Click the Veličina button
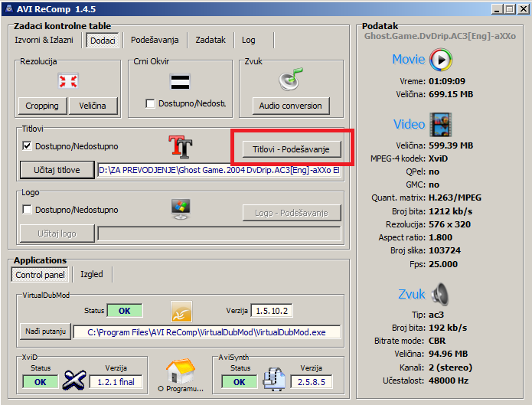Screen dimensions: 532x405 (x=93, y=106)
